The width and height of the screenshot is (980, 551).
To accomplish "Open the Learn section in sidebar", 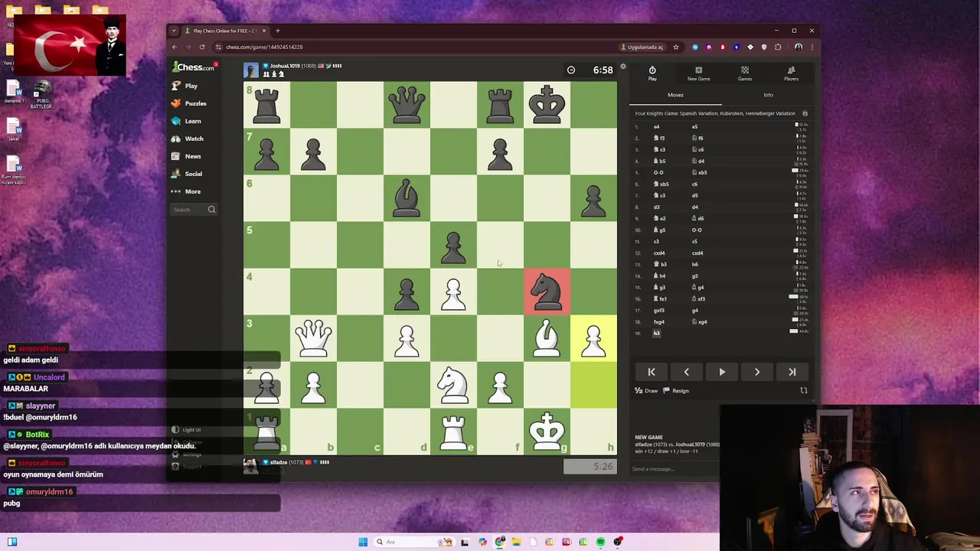I will point(186,121).
